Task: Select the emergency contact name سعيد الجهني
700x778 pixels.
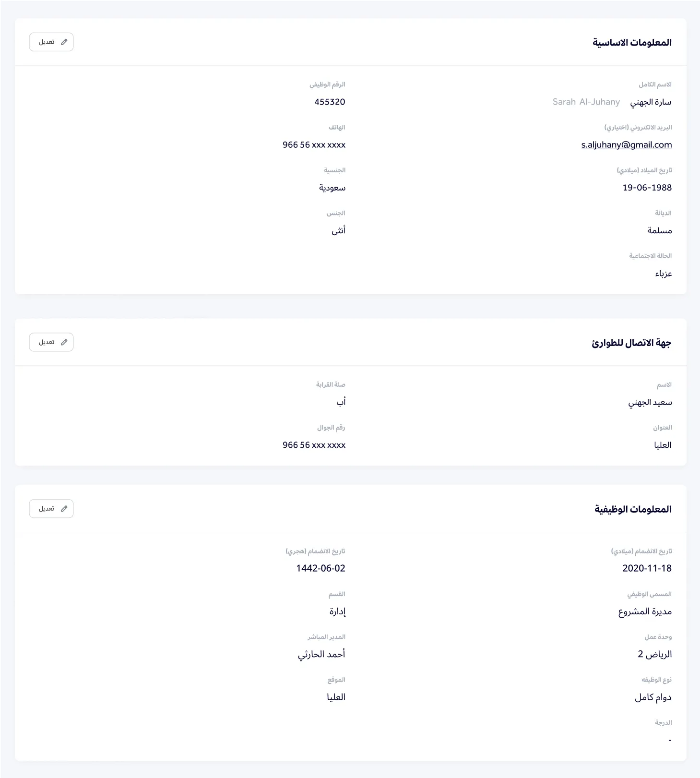Action: click(650, 402)
